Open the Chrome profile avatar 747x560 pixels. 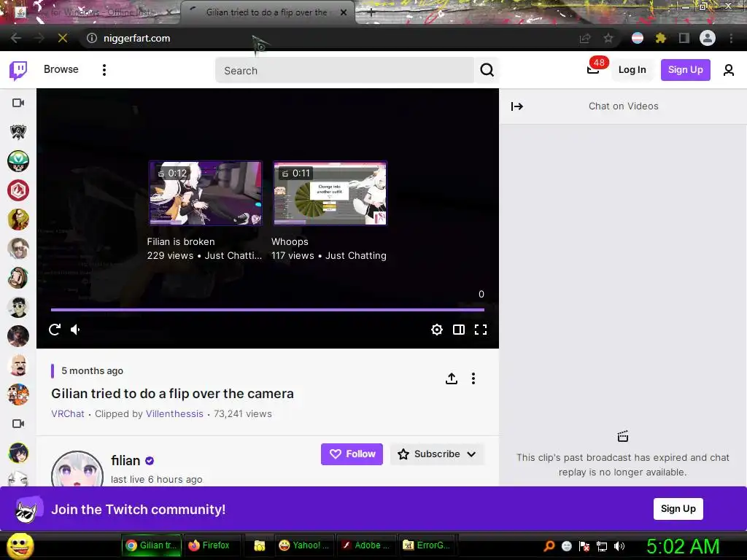pos(708,38)
